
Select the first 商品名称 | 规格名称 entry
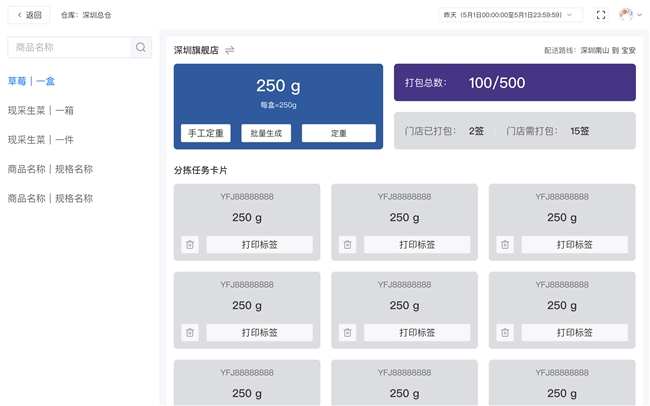(50, 169)
